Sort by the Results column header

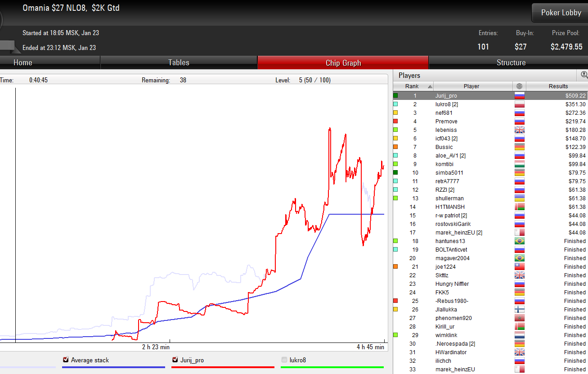coord(558,86)
